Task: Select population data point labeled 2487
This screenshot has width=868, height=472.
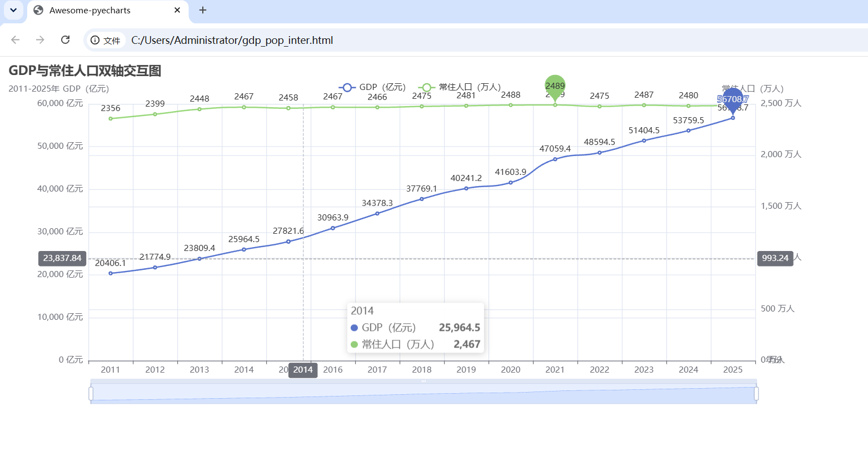Action: [x=644, y=105]
